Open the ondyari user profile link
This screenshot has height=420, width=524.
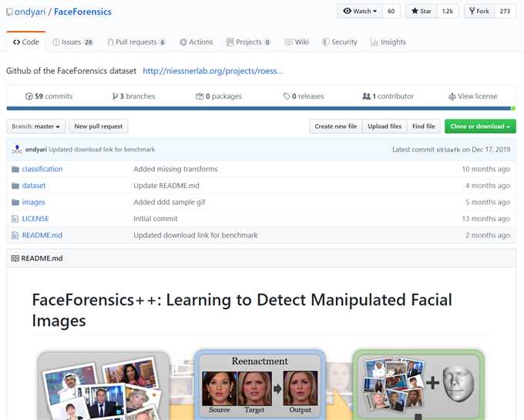pyautogui.click(x=30, y=12)
